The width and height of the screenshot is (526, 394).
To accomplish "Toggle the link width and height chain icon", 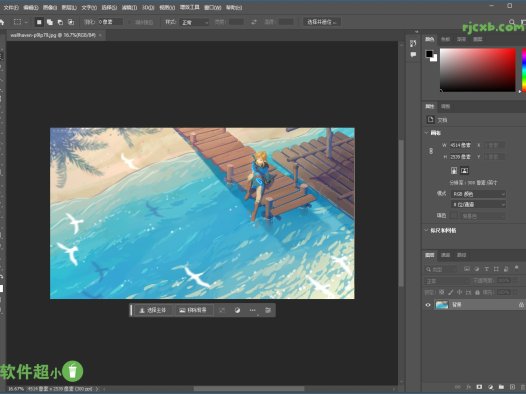I will (431, 151).
